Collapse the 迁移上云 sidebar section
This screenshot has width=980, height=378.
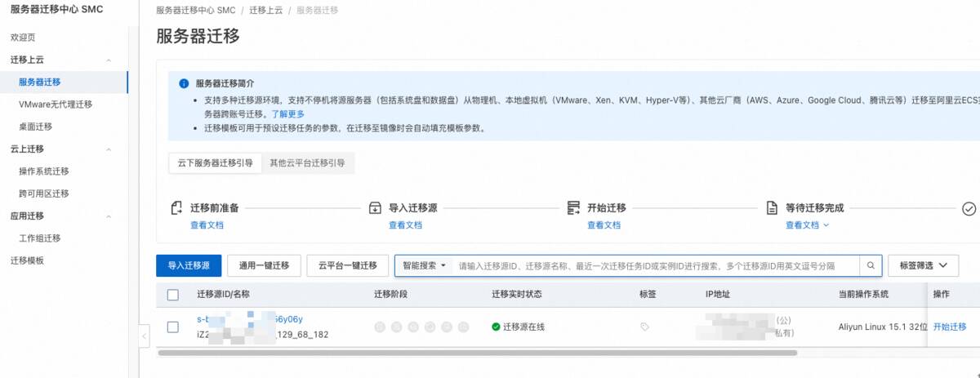[109, 60]
